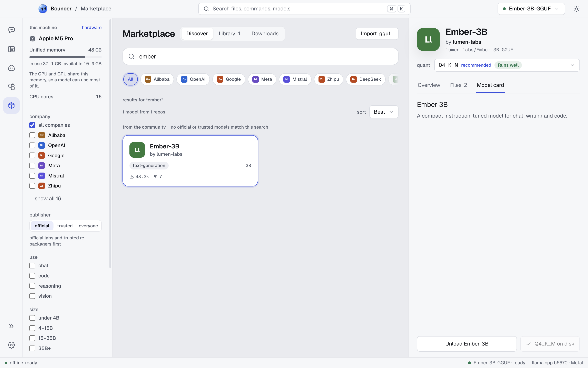
Task: Uncheck the all companies checkbox
Action: (32, 125)
